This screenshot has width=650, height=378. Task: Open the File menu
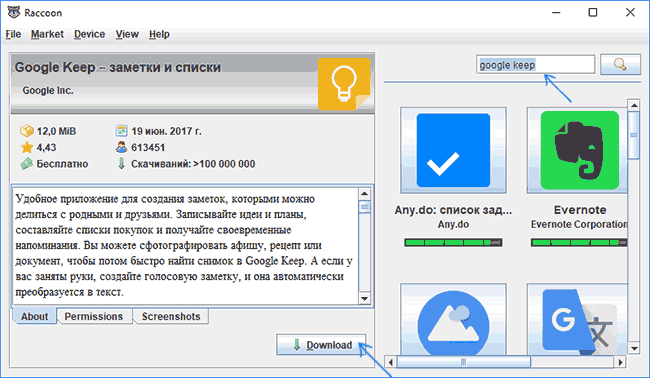click(13, 34)
